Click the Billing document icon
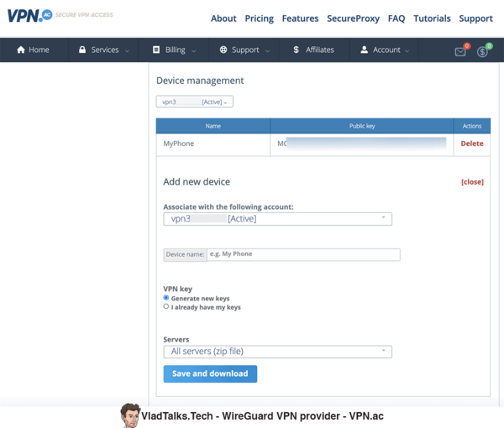The width and height of the screenshot is (504, 428). 156,50
